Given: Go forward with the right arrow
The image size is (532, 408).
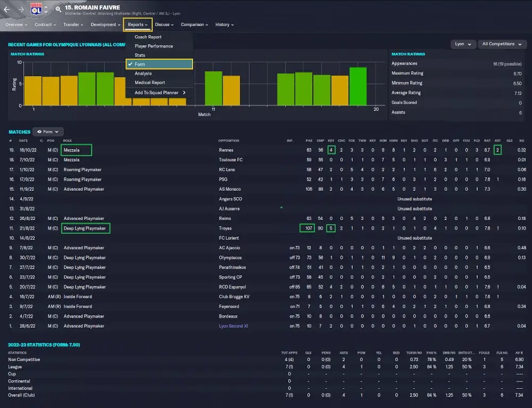Looking at the screenshot, I should (21, 9).
